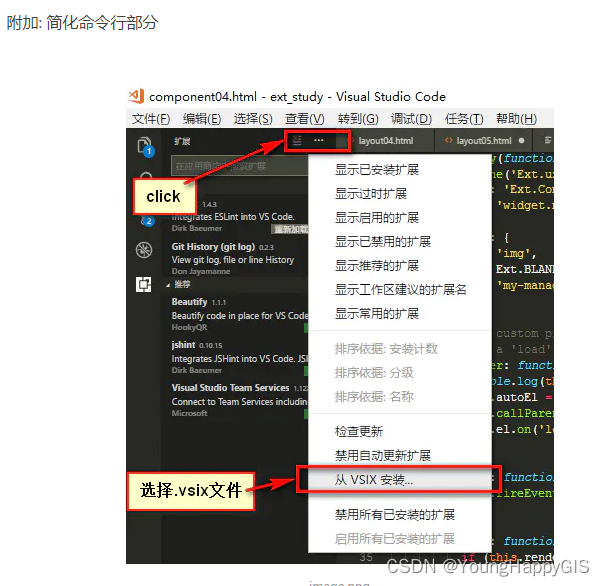Click the clear extensions list icon
This screenshot has width=604, height=586.
[297, 141]
